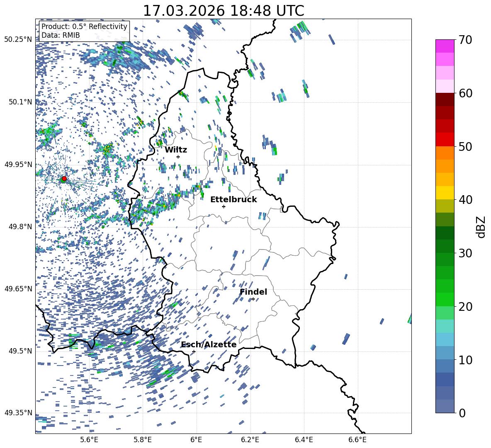Click the Data: RMIB text

[x=61, y=35]
